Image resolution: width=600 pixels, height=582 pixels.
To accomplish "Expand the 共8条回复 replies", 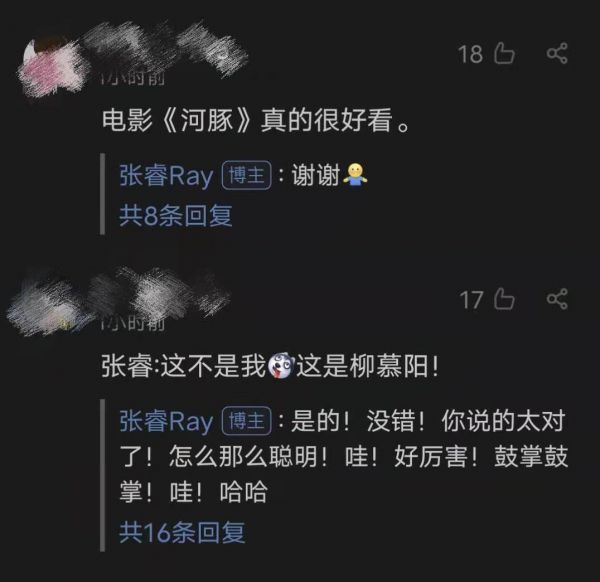I will (x=176, y=215).
